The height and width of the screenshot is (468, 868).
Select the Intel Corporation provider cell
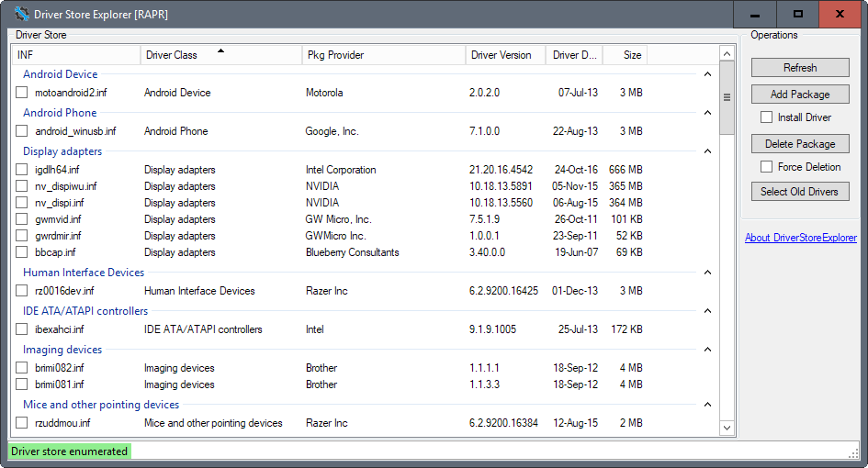[x=341, y=169]
